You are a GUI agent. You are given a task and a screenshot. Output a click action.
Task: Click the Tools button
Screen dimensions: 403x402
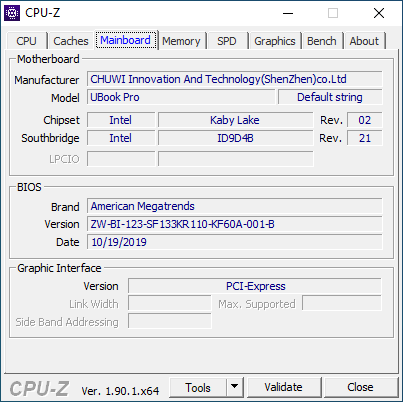tap(198, 388)
